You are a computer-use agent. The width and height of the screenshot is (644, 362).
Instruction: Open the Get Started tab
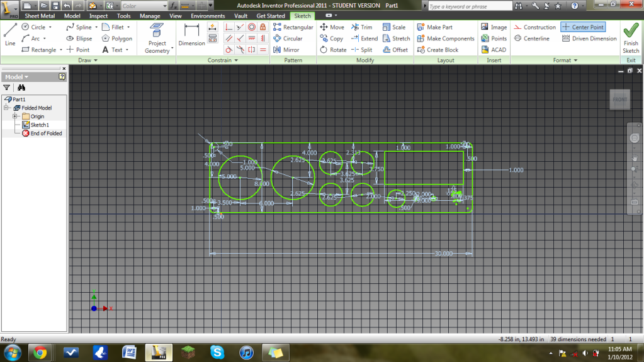tap(270, 16)
